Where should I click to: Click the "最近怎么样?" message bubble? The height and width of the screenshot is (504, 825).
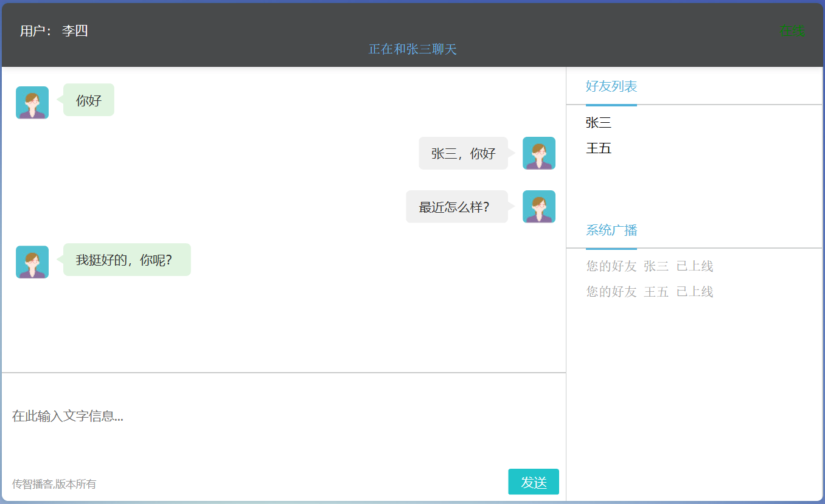tap(456, 207)
